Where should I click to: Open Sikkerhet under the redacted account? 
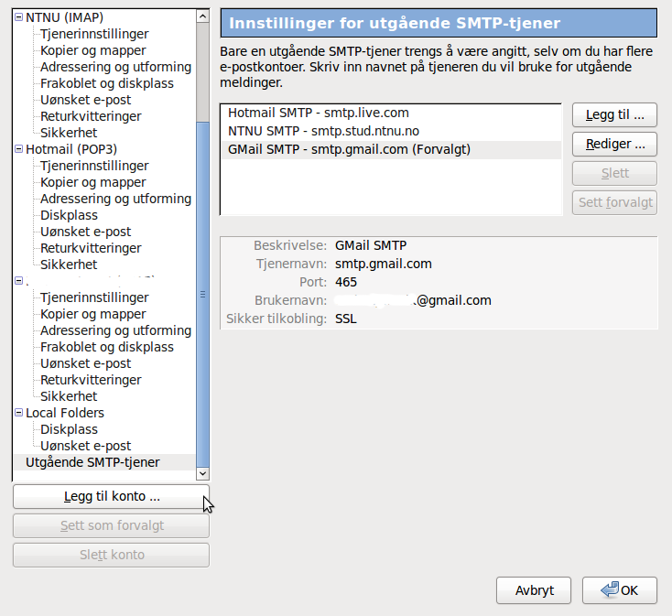point(69,396)
